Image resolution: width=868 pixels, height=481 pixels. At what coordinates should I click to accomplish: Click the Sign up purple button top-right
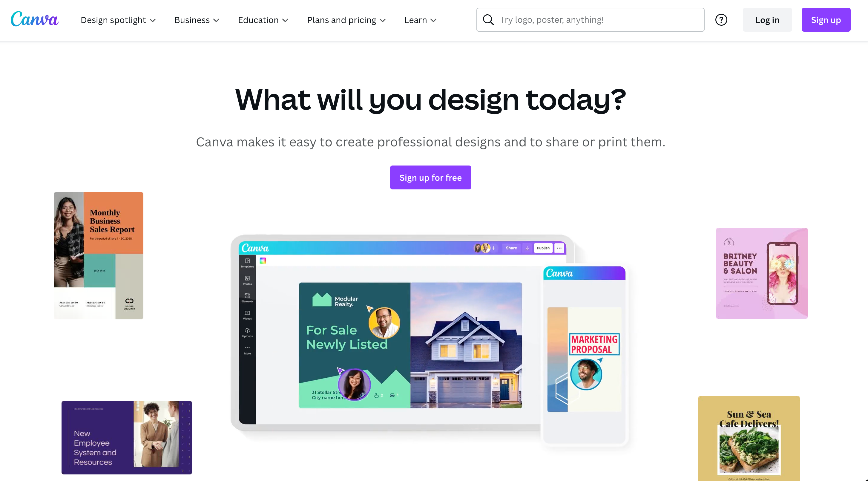pyautogui.click(x=826, y=19)
